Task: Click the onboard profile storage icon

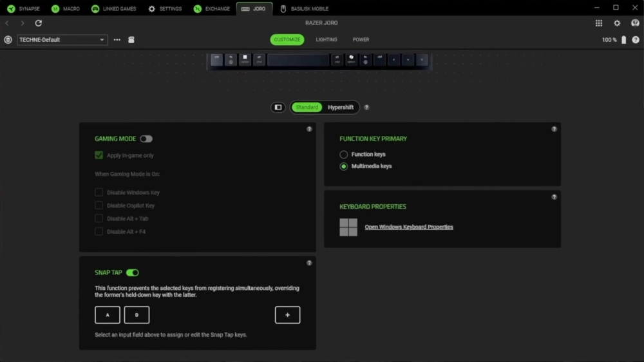Action: [x=131, y=40]
